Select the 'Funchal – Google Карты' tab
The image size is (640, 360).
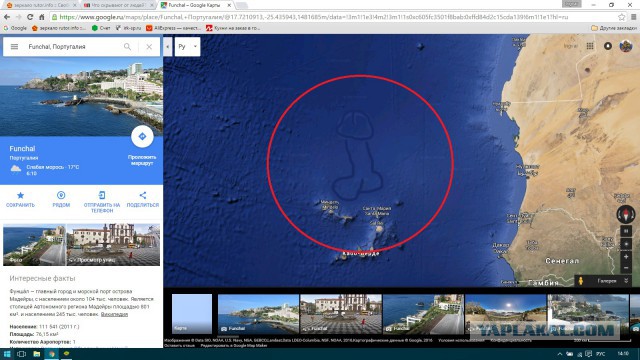[195, 5]
